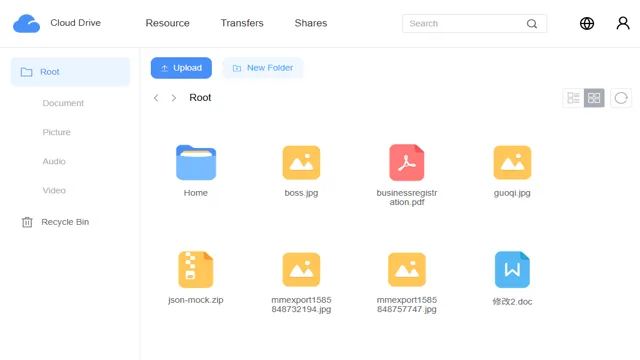
Task: Click the Home folder name
Action: click(196, 193)
